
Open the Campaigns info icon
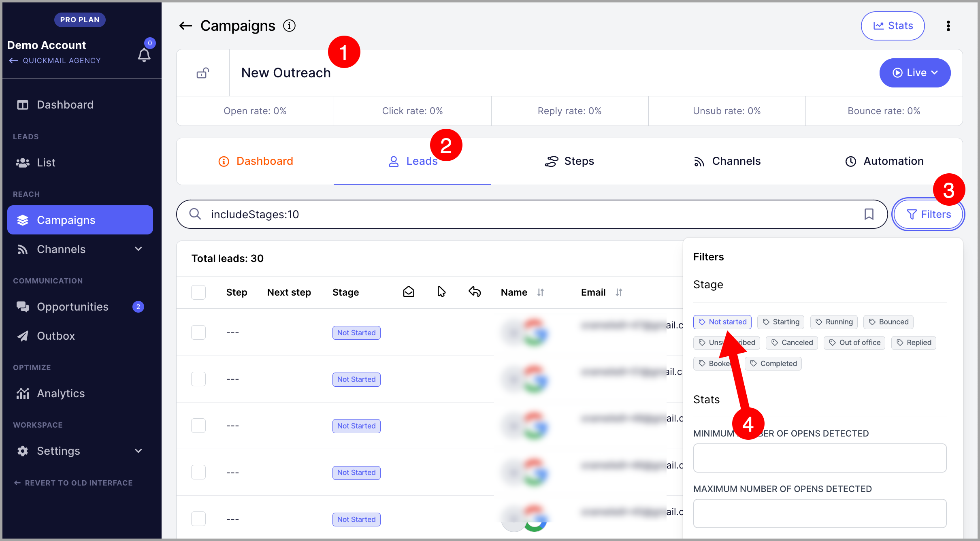point(289,26)
